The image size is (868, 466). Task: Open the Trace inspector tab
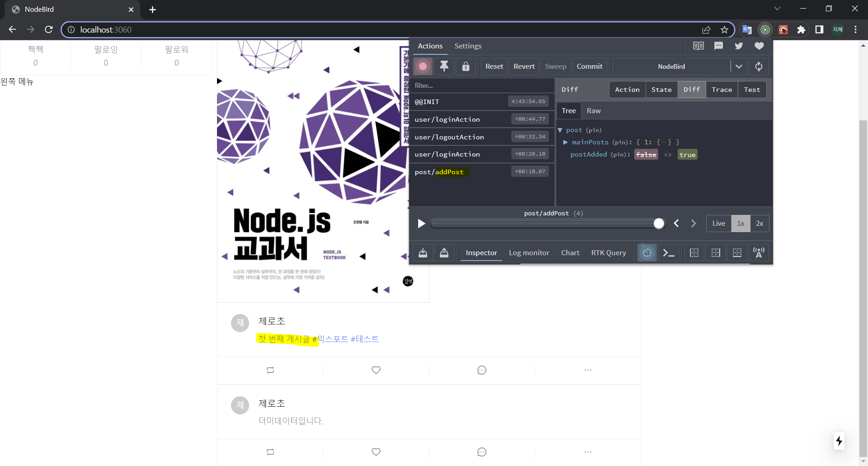[x=722, y=90]
